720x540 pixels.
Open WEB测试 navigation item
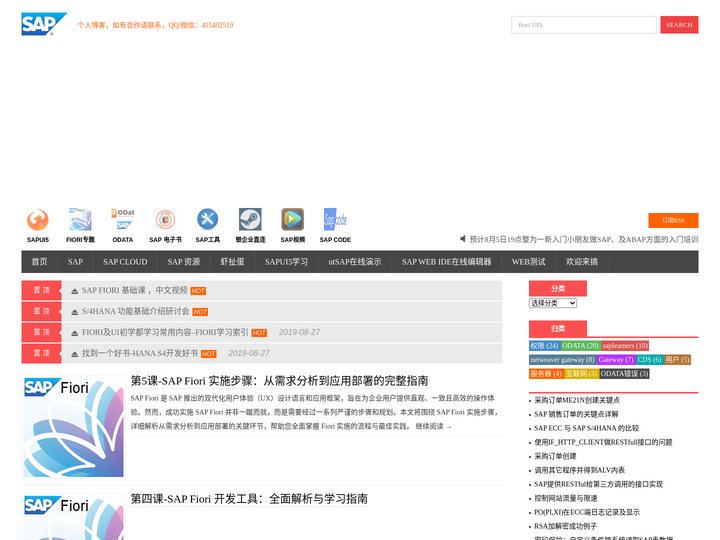[529, 262]
